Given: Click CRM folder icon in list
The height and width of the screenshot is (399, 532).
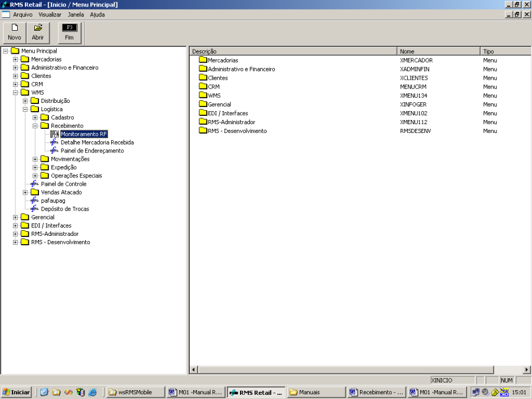Looking at the screenshot, I should (x=203, y=86).
